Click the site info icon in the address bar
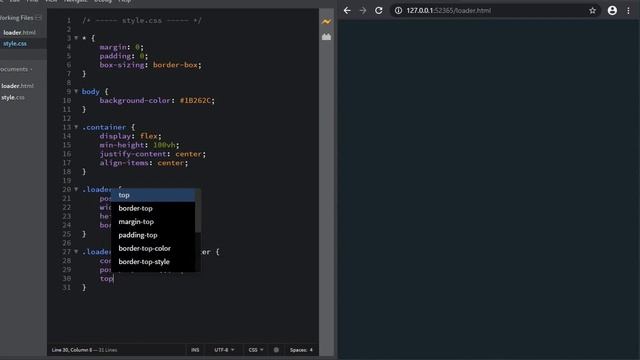The image size is (640, 360). tap(398, 11)
